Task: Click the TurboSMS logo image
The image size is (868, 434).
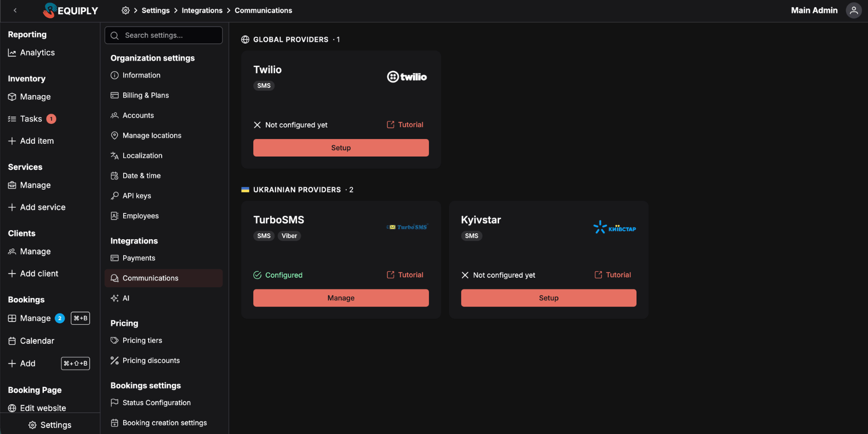Action: click(407, 227)
